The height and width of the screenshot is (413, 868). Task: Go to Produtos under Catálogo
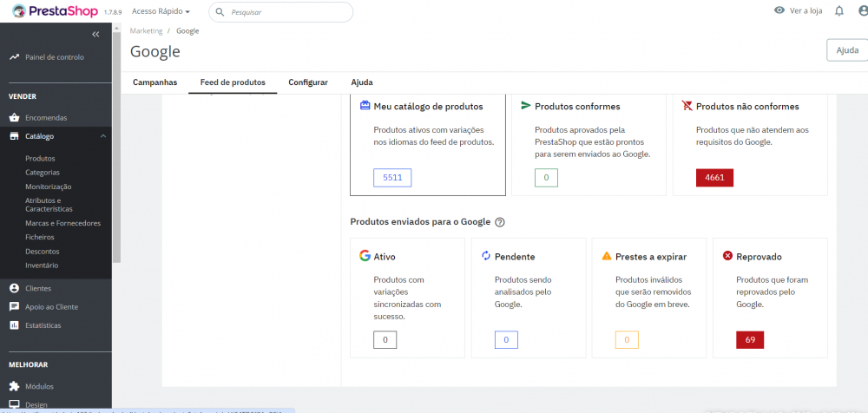click(x=41, y=158)
